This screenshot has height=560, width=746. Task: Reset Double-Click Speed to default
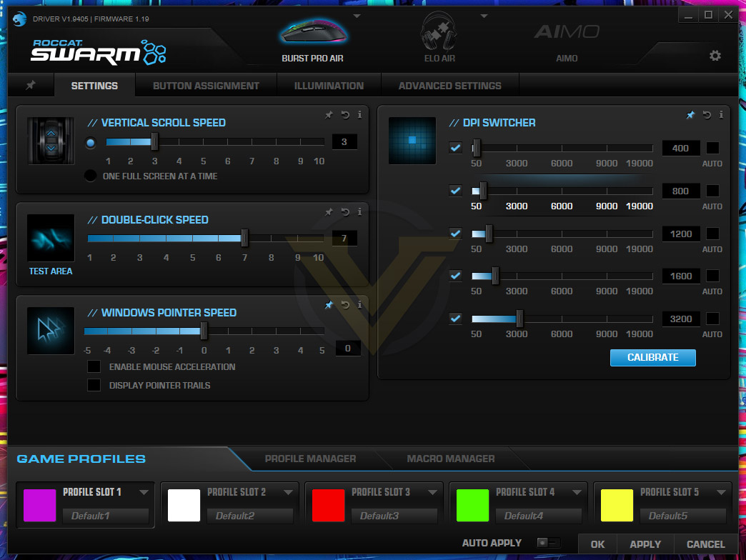tap(345, 211)
